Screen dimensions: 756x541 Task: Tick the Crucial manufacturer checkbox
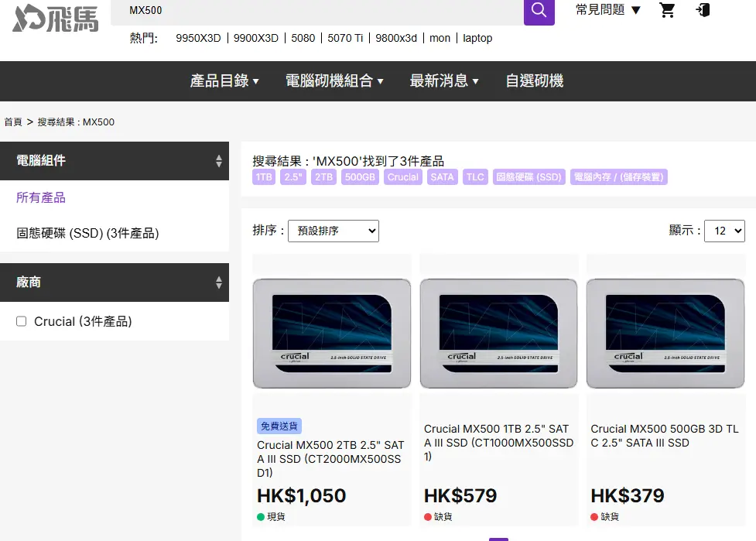tap(21, 321)
